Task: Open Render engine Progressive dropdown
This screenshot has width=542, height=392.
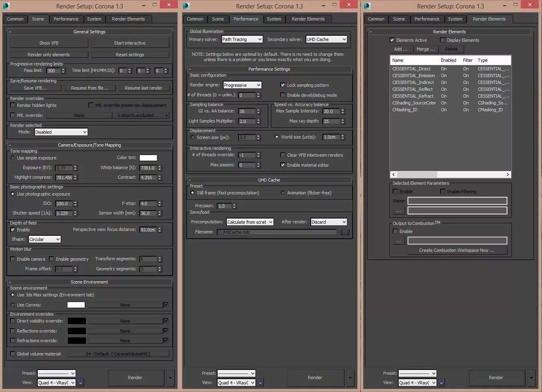Action: click(x=242, y=85)
